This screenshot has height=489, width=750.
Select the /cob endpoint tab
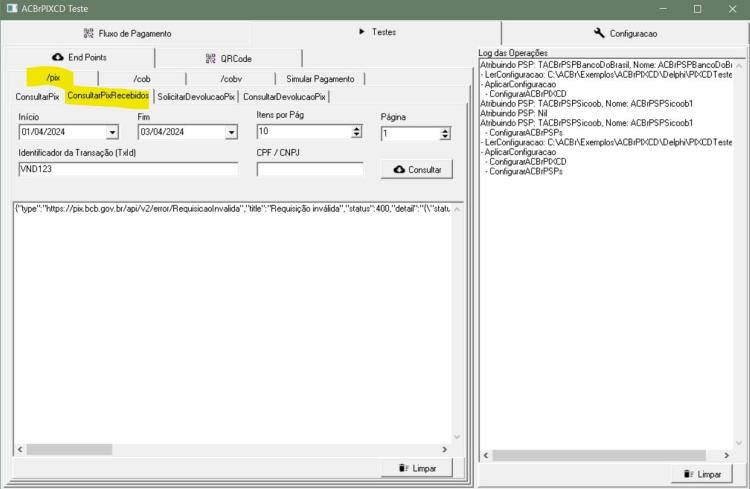142,79
